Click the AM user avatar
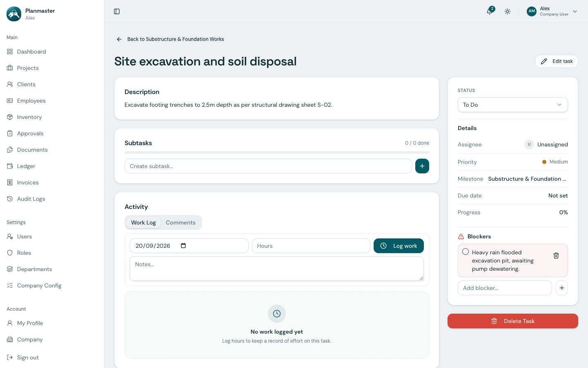The width and height of the screenshot is (588, 368). pos(532,11)
